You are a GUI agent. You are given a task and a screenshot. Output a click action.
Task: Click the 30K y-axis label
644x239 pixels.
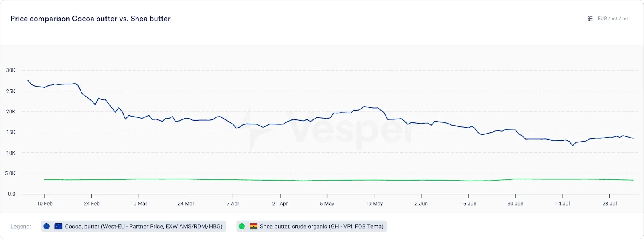[11, 70]
